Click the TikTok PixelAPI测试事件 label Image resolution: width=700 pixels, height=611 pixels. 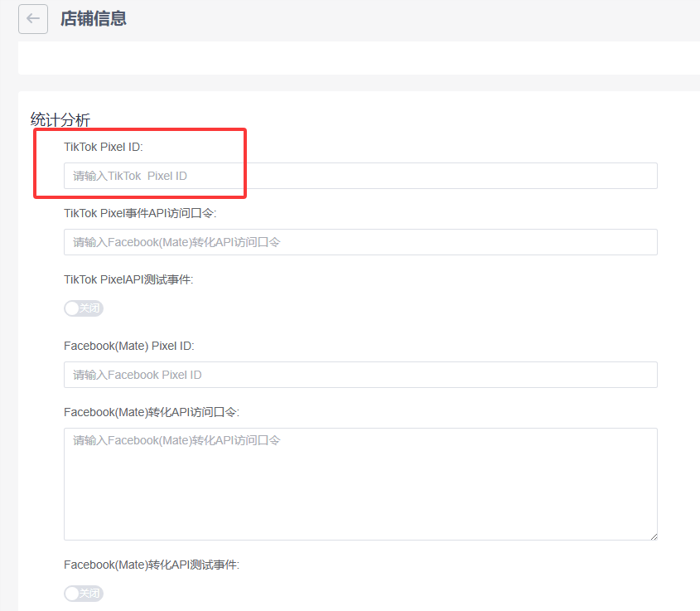click(x=128, y=279)
